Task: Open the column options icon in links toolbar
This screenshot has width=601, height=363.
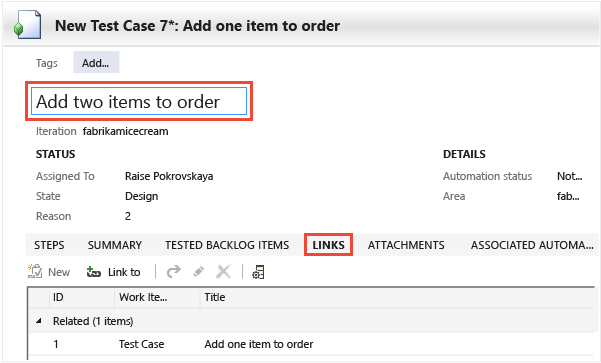Action: tap(258, 272)
